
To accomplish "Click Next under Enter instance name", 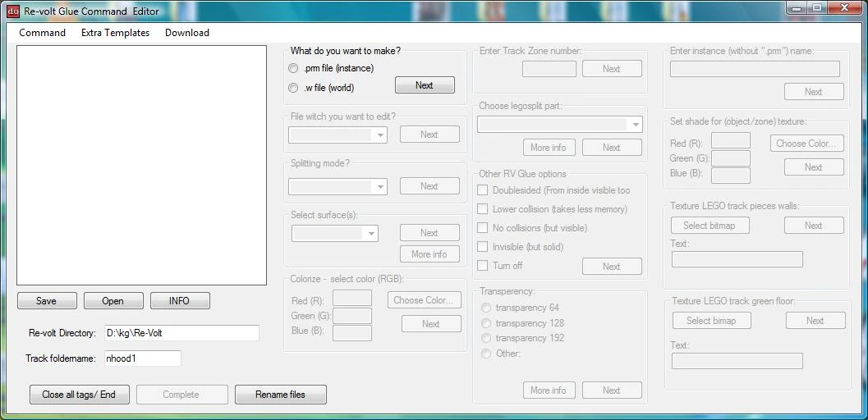I will tap(815, 92).
